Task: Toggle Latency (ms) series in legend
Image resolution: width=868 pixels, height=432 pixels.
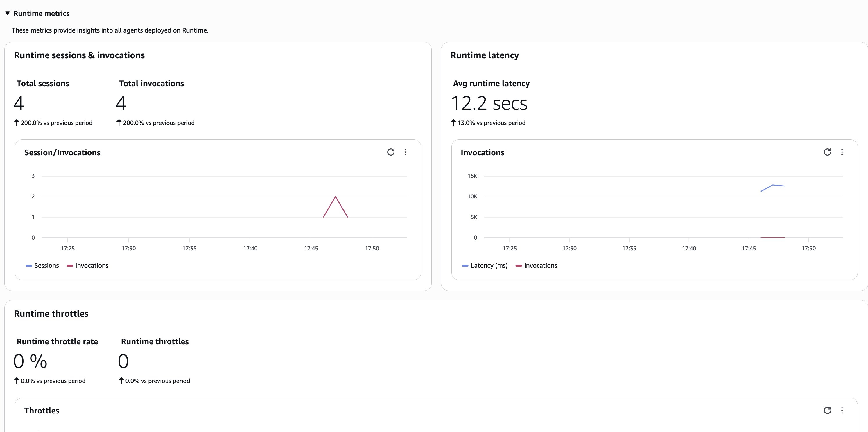Action: point(489,266)
